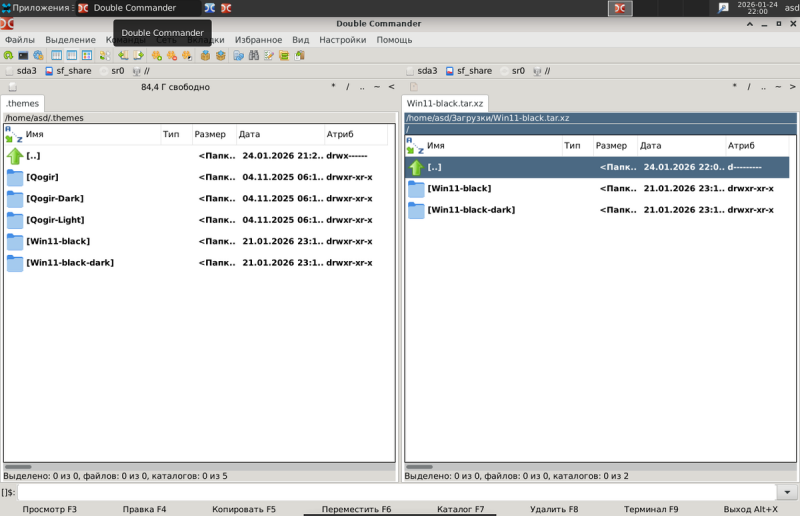Go forward in history with toolbar arrow

tap(138, 56)
